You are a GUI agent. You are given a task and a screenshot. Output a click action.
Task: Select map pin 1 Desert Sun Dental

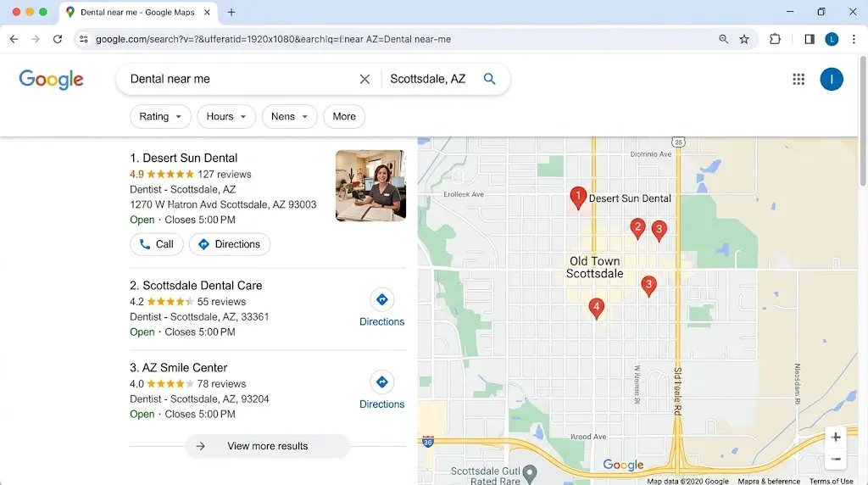(578, 198)
